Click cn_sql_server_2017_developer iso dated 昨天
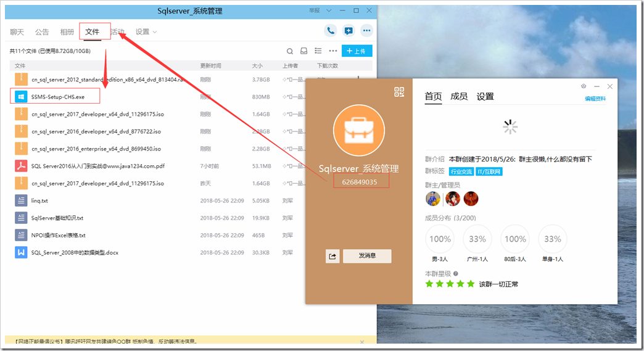This screenshot has height=351, width=644. tap(97, 183)
